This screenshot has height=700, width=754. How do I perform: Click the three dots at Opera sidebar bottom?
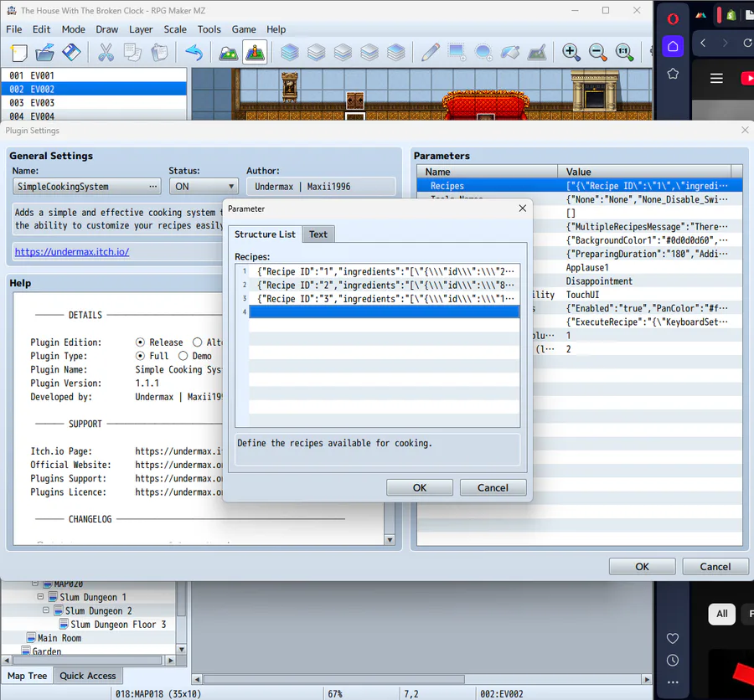click(x=673, y=682)
